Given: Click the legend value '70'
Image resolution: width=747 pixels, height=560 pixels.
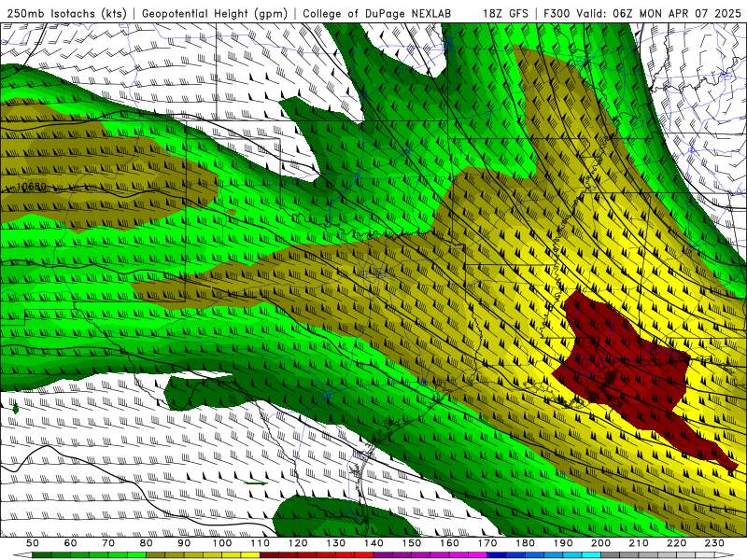Looking at the screenshot, I should click(x=108, y=543).
